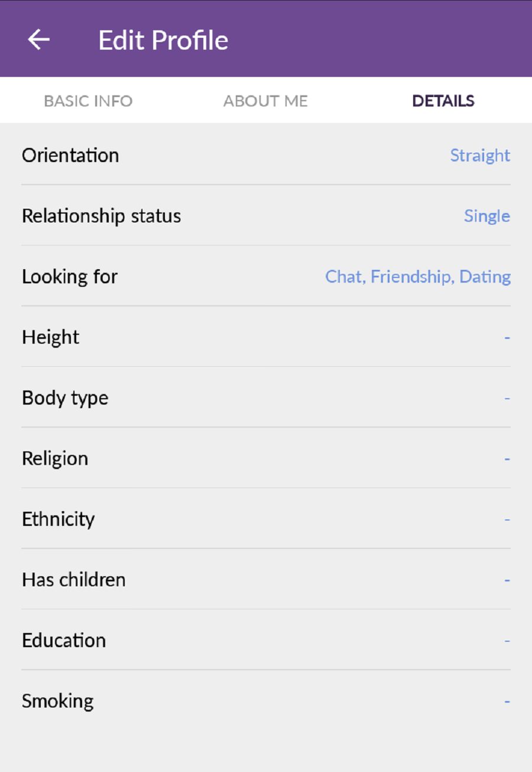Set the Has children value

tap(507, 580)
